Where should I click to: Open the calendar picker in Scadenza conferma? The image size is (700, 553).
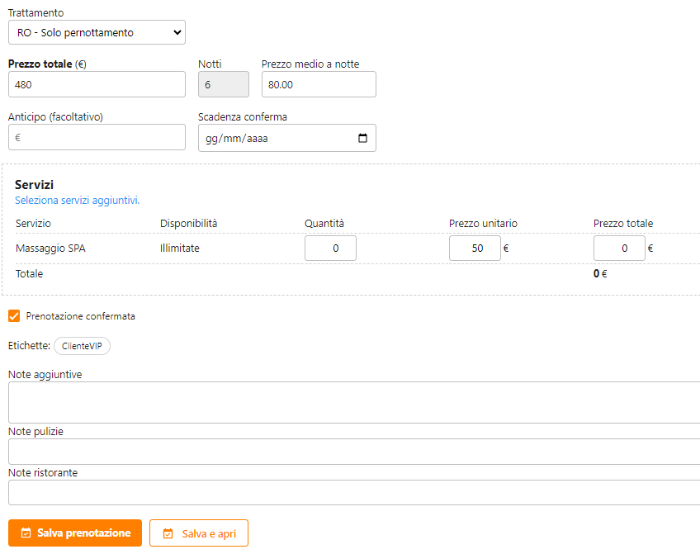pyautogui.click(x=362, y=138)
